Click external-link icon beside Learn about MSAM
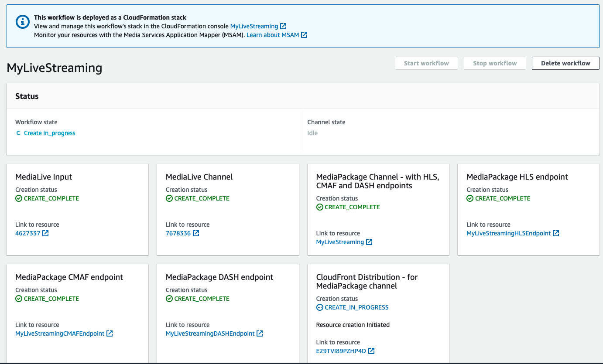Viewport: 603px width, 364px height. [304, 35]
